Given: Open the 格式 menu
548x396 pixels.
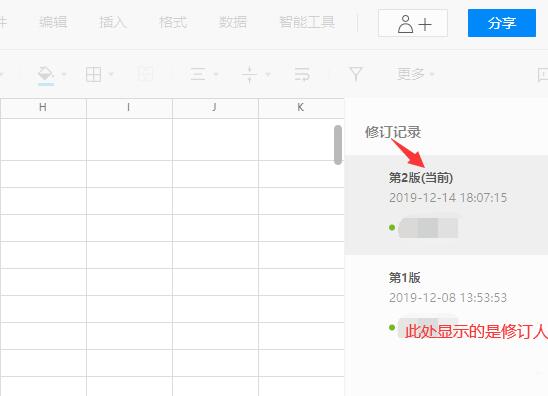Looking at the screenshot, I should tap(173, 22).
